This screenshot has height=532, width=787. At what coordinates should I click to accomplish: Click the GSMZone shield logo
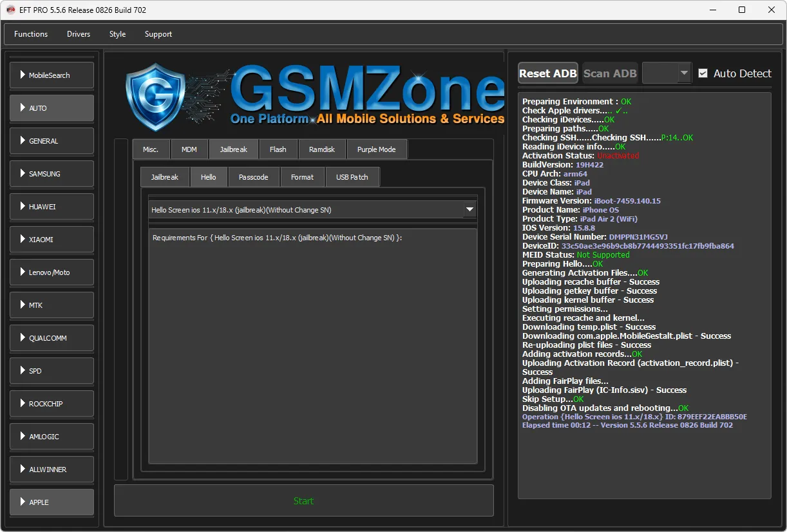point(156,97)
